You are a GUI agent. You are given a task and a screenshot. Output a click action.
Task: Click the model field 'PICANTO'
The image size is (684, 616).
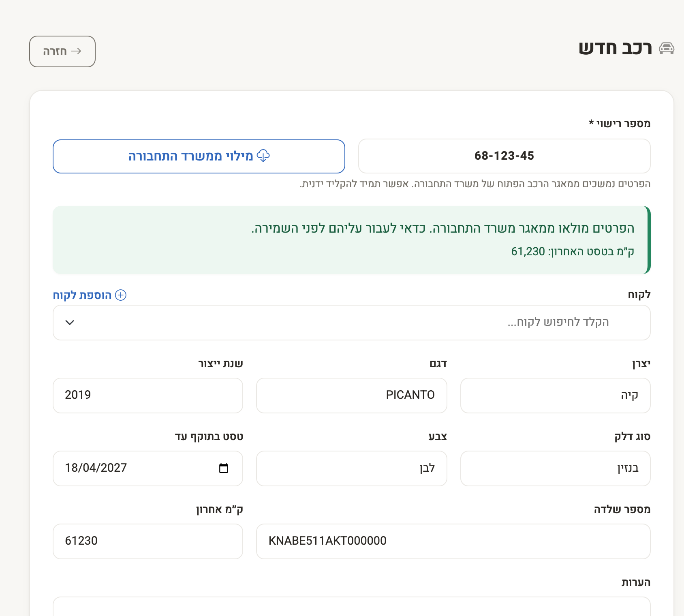[x=352, y=396]
